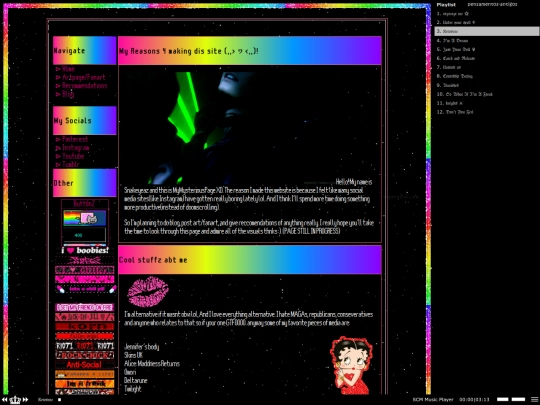Click the 'take a chill pill' blinkie

[x=85, y=289]
